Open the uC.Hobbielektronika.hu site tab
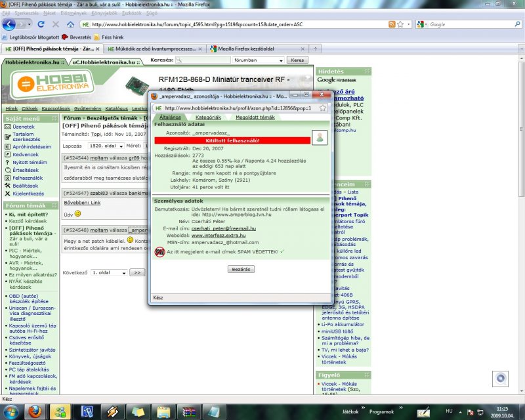 (106, 62)
